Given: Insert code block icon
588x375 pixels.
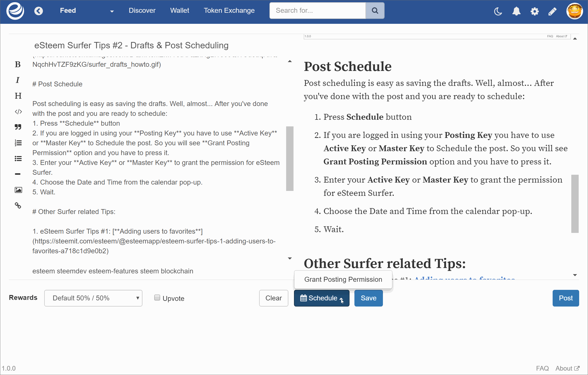Looking at the screenshot, I should pos(18,112).
